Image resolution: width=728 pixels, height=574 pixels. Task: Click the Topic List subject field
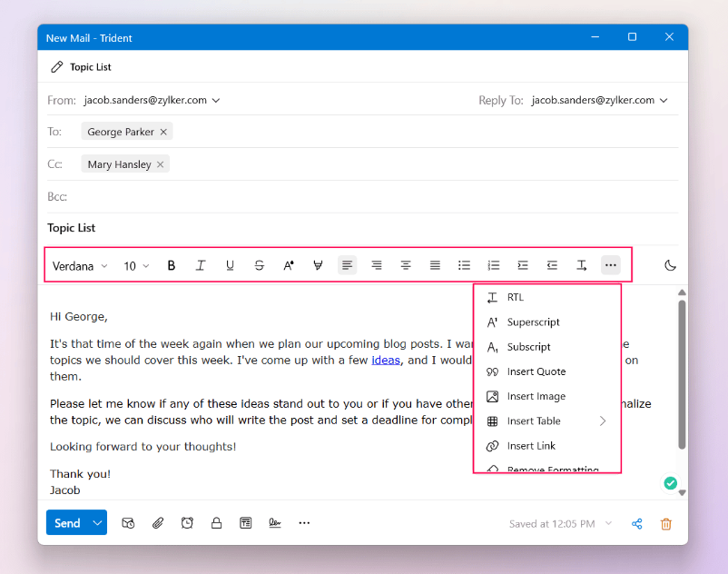pos(362,228)
